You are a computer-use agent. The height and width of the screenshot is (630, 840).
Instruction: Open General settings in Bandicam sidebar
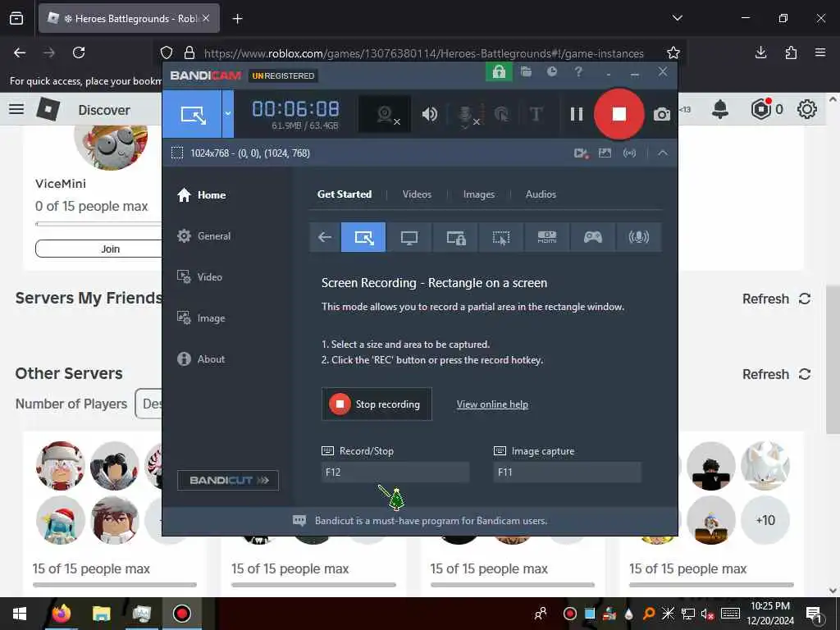coord(203,236)
